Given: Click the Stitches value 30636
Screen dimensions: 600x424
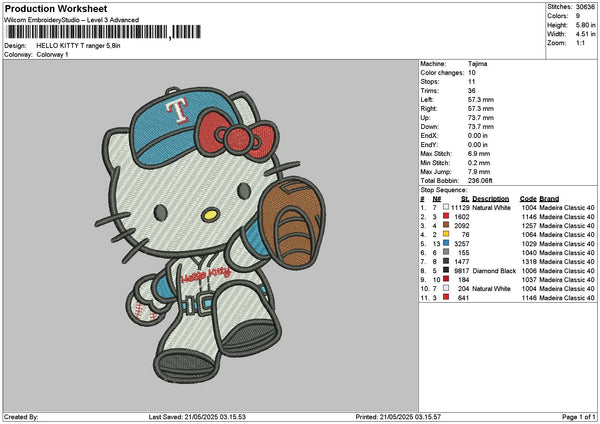Looking at the screenshot, I should (585, 7).
